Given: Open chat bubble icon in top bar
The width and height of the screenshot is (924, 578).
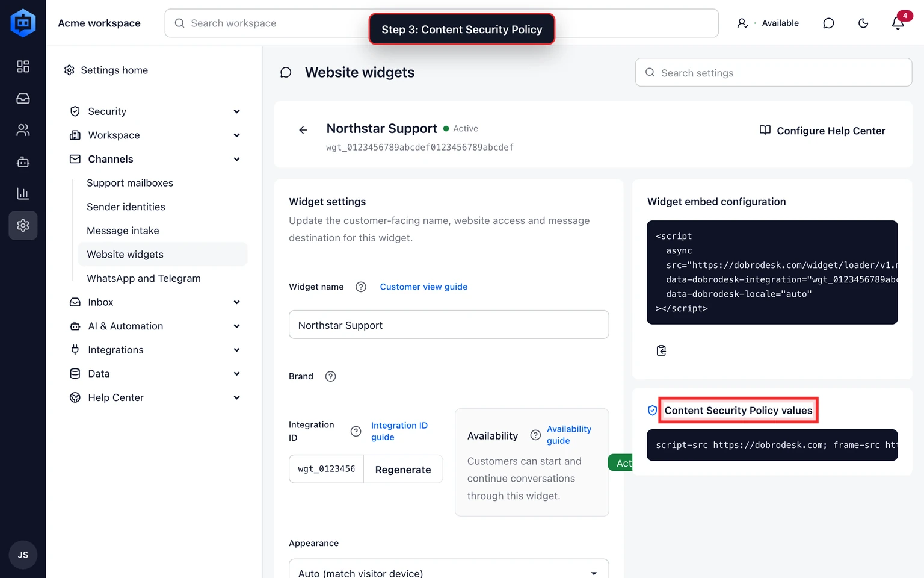Looking at the screenshot, I should pyautogui.click(x=828, y=23).
